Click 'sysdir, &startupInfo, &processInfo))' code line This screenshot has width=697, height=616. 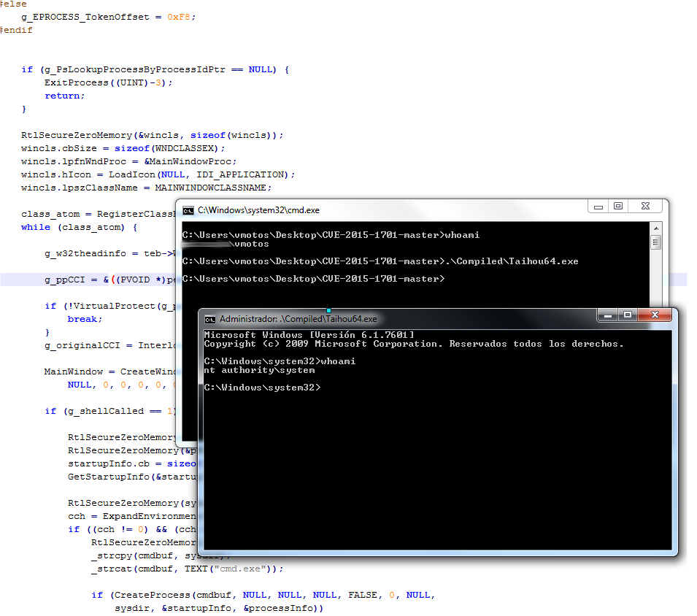(219, 609)
